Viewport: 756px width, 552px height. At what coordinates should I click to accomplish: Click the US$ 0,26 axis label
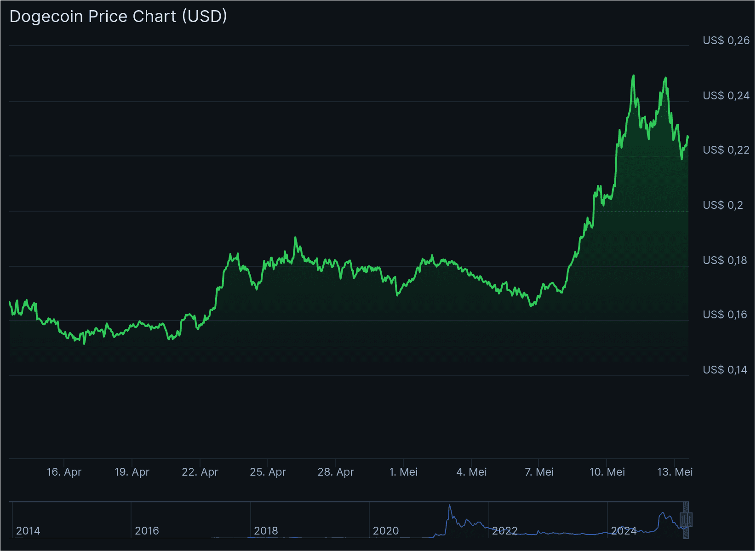[x=726, y=40]
